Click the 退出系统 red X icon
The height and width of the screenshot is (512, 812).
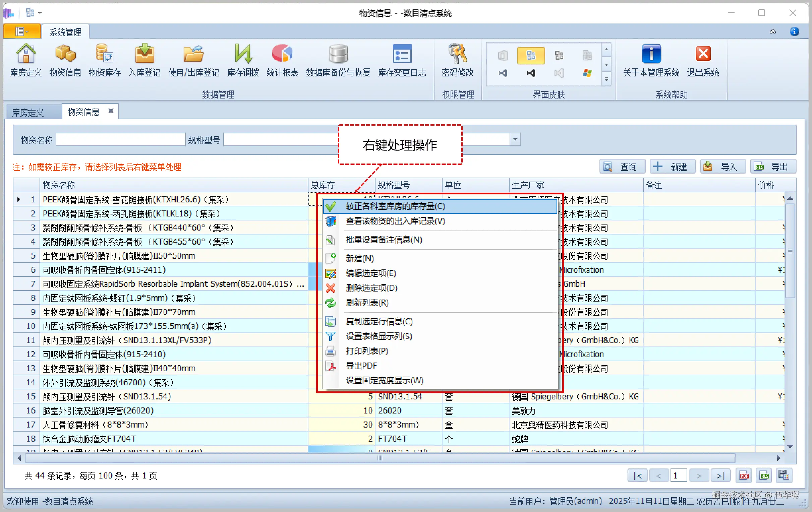(x=703, y=54)
